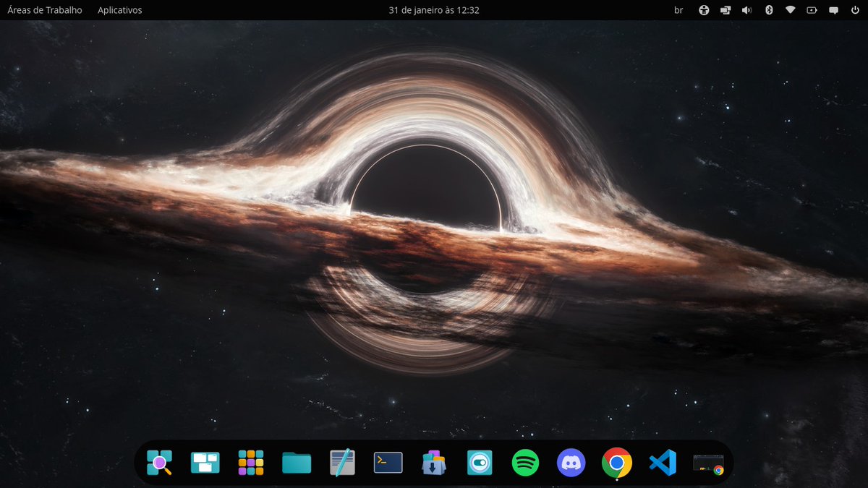Open the Bluetooth status menu

pos(769,10)
